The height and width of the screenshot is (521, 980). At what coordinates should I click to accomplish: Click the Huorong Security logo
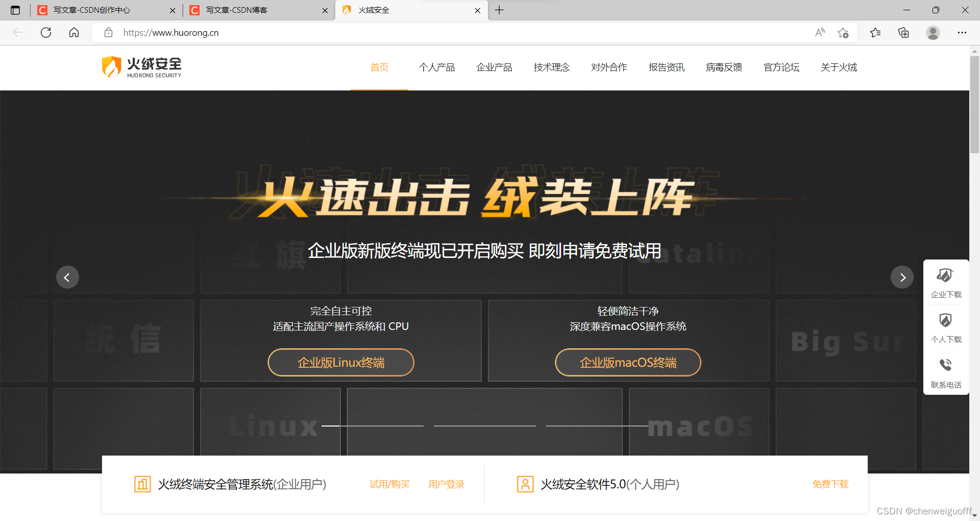click(141, 67)
